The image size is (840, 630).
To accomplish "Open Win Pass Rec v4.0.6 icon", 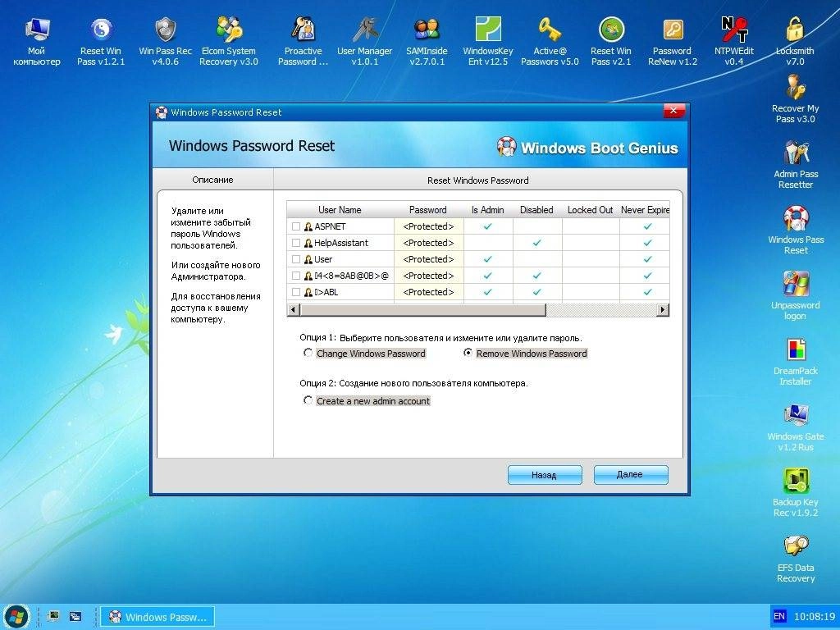I will pyautogui.click(x=165, y=41).
